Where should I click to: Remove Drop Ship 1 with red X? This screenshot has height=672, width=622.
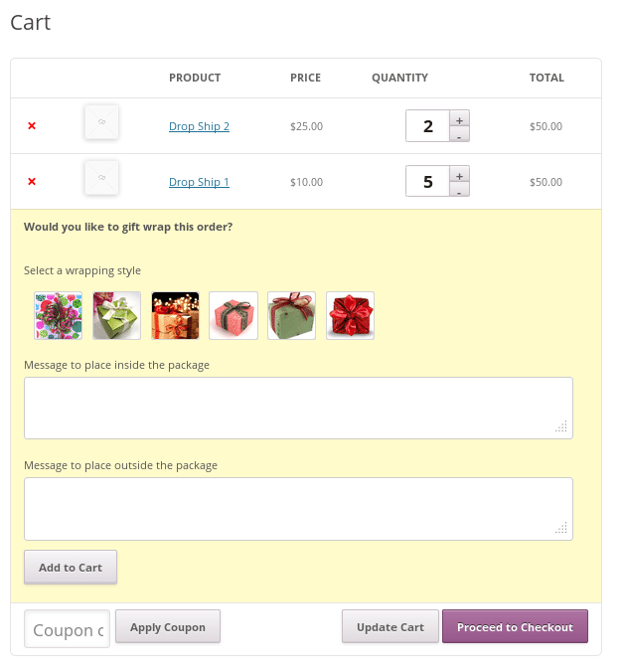click(32, 182)
